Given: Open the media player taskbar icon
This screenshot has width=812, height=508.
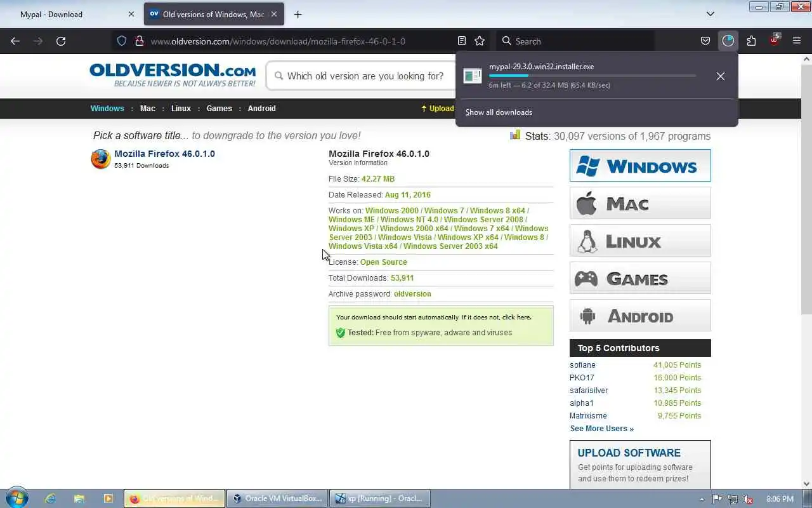Looking at the screenshot, I should coord(108,498).
